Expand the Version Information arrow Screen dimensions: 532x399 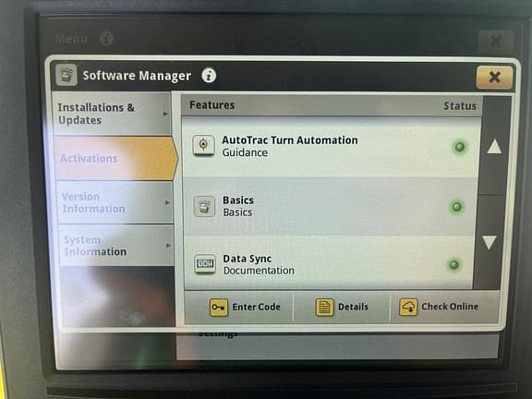point(167,202)
